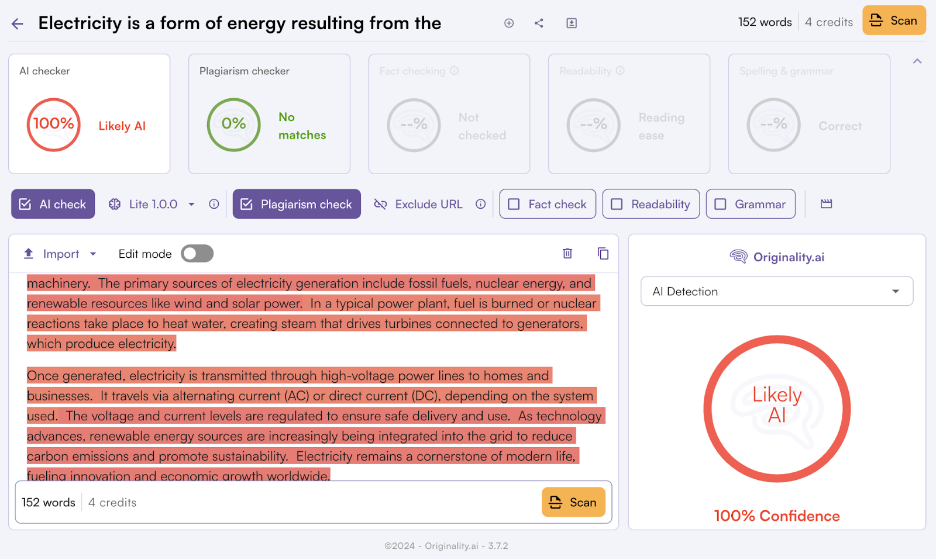The width and height of the screenshot is (936, 560).
Task: Click the copy text icon
Action: click(x=603, y=253)
